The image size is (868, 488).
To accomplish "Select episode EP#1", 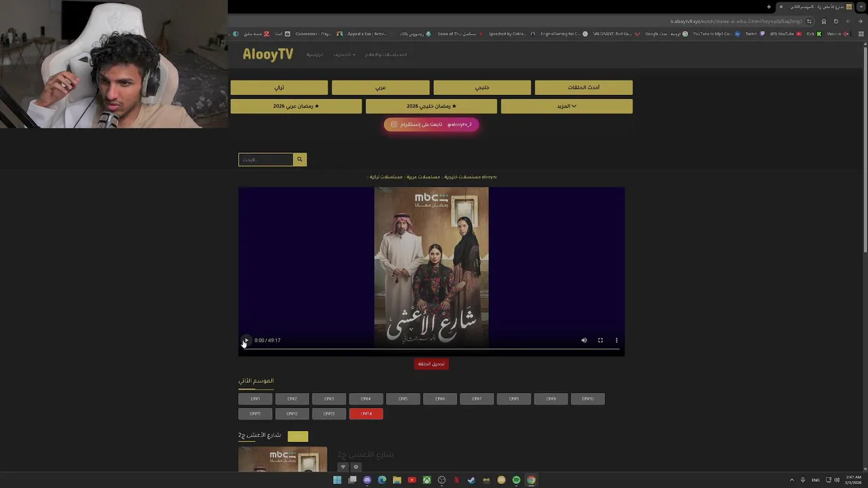I will pos(255,399).
